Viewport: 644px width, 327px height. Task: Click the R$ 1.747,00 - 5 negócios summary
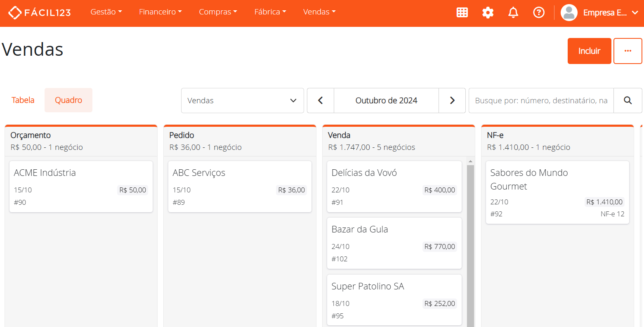tap(372, 147)
